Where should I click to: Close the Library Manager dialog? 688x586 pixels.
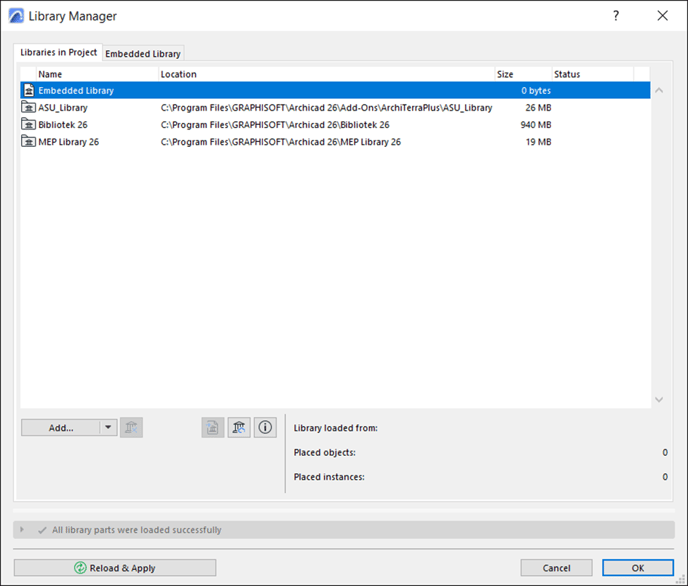click(x=663, y=16)
